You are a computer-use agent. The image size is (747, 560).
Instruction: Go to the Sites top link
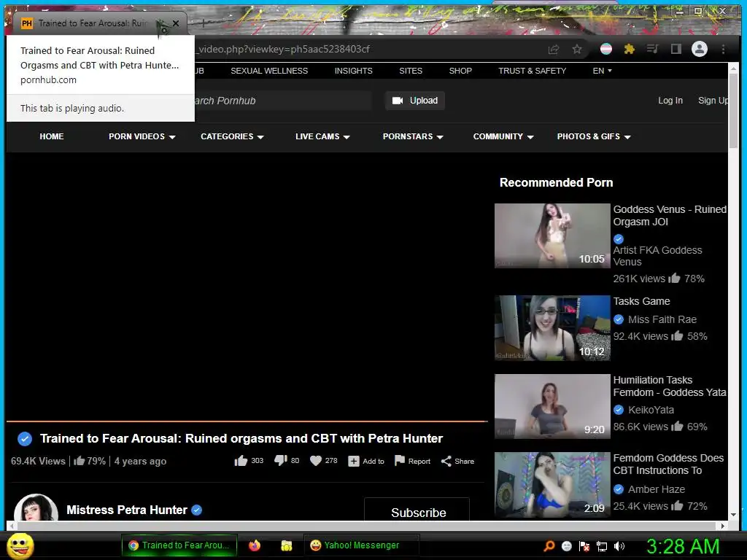point(411,71)
